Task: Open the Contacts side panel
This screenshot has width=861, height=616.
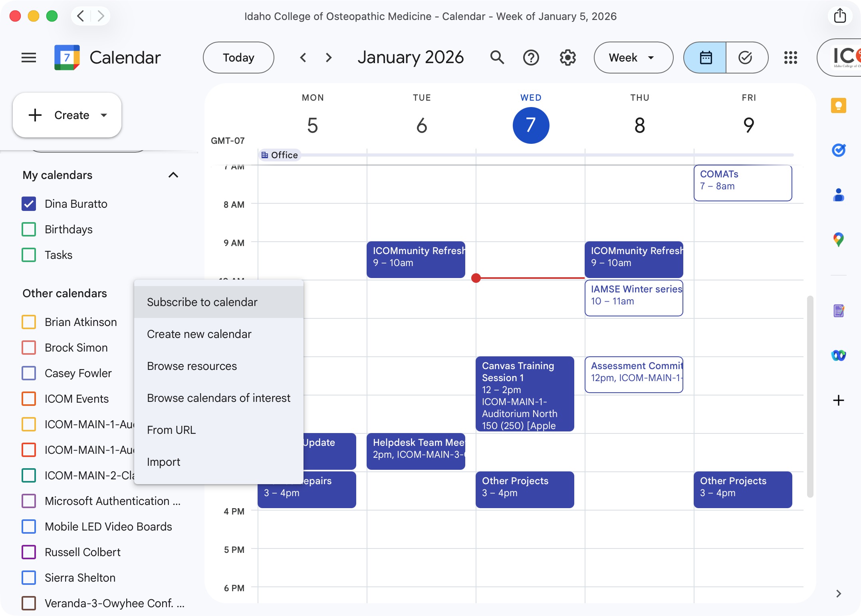Action: [838, 195]
